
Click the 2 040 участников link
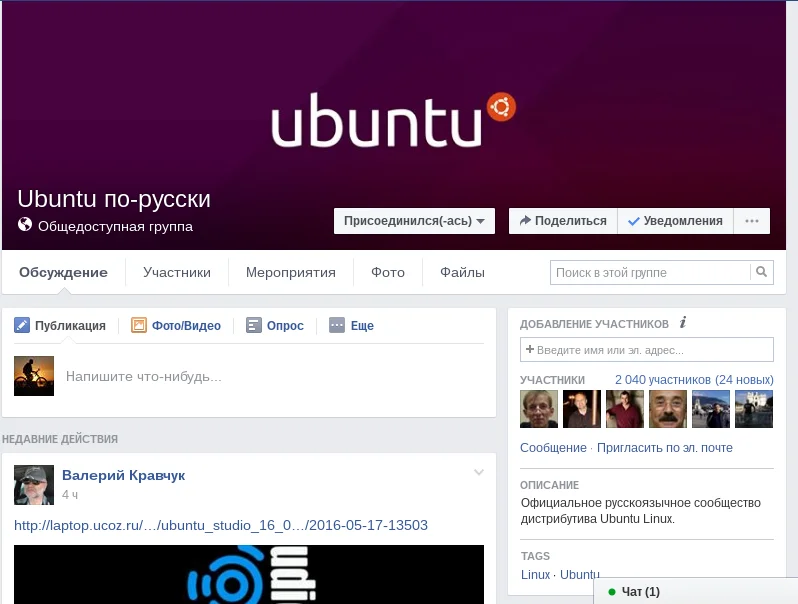pos(694,380)
